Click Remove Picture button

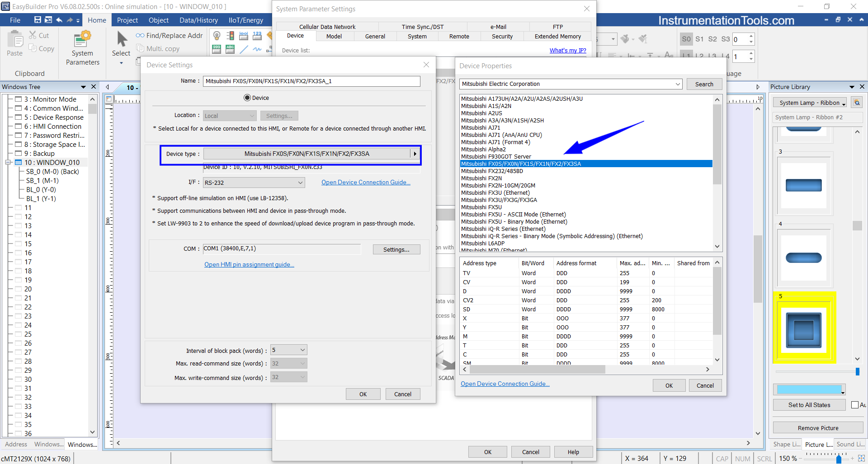pyautogui.click(x=818, y=427)
